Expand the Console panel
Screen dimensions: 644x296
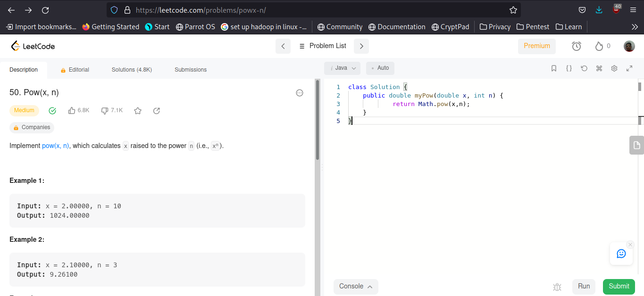356,287
